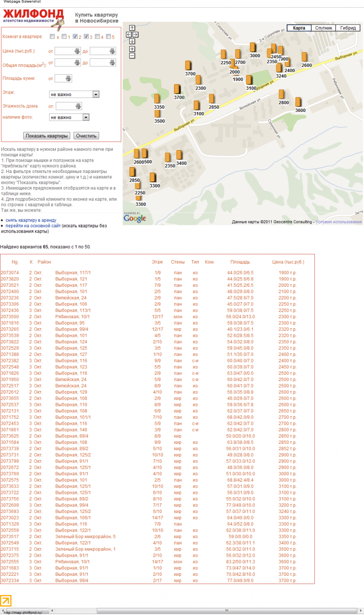Viewport: 364px width, 615px height.
Task: Open listing 2073820 row
Action: pos(157,279)
